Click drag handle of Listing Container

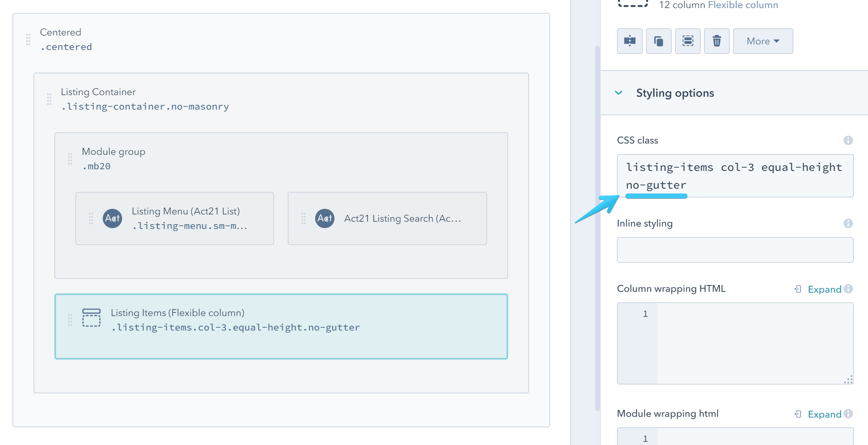[49, 99]
